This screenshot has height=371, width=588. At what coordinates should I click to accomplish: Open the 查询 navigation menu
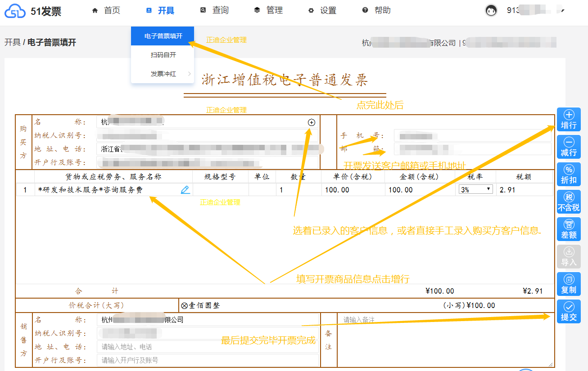(x=215, y=10)
